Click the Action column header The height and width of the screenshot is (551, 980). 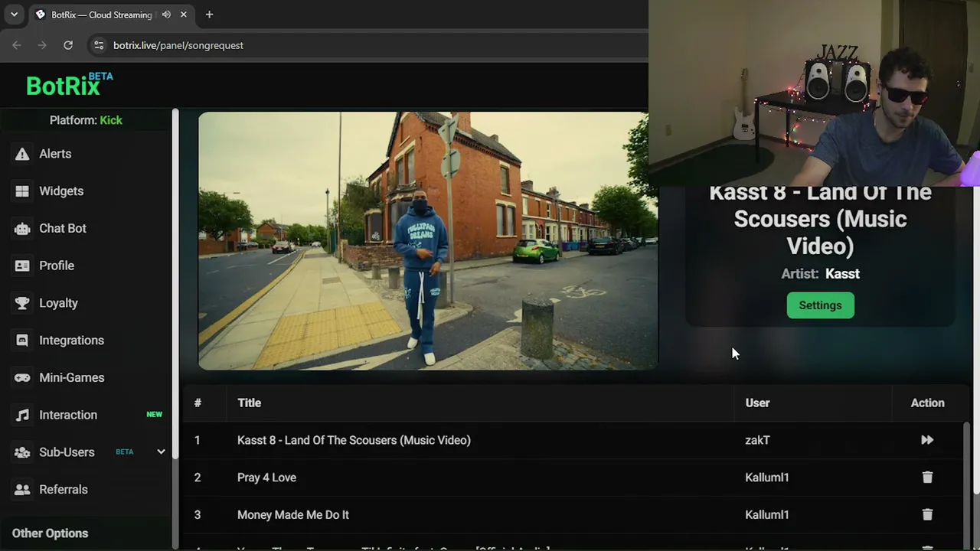coord(927,403)
